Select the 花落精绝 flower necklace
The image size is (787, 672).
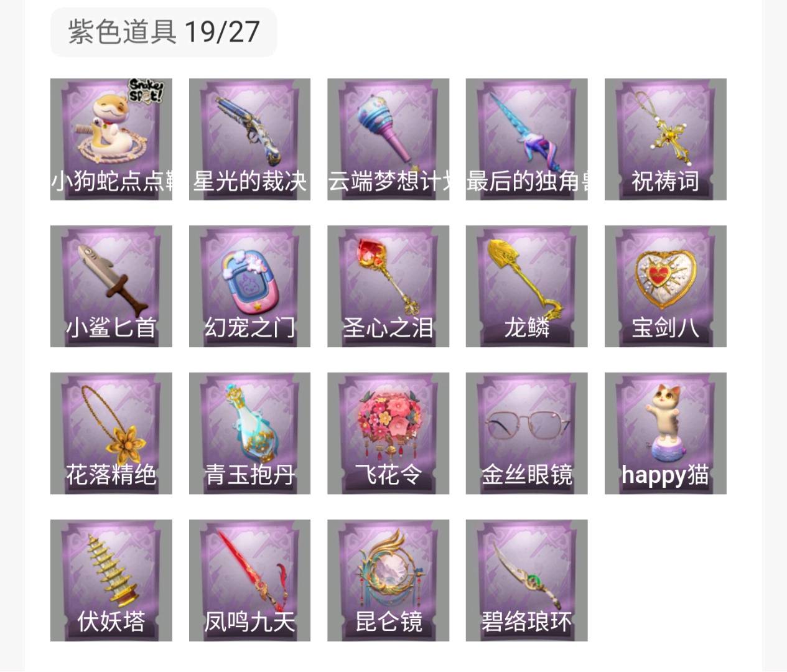tap(111, 434)
